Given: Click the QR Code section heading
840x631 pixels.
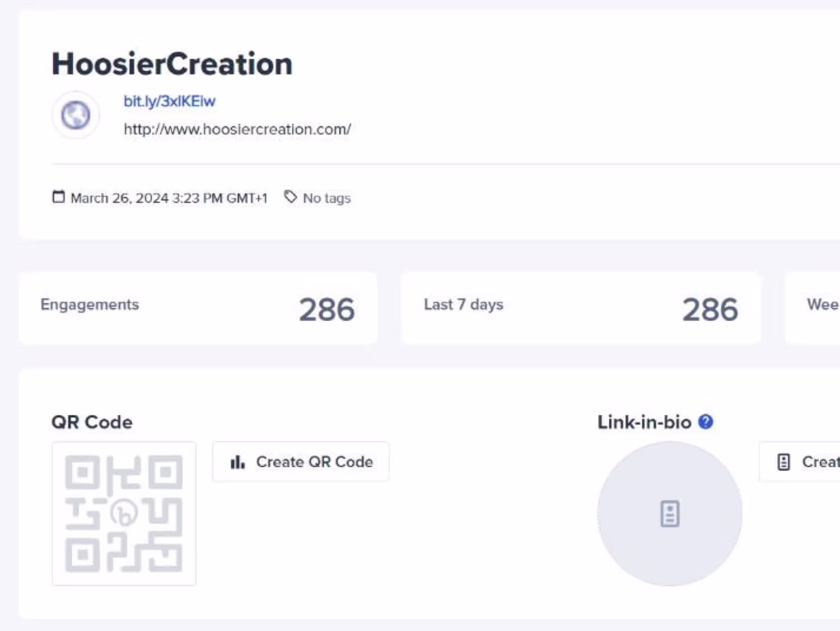Looking at the screenshot, I should [x=92, y=422].
